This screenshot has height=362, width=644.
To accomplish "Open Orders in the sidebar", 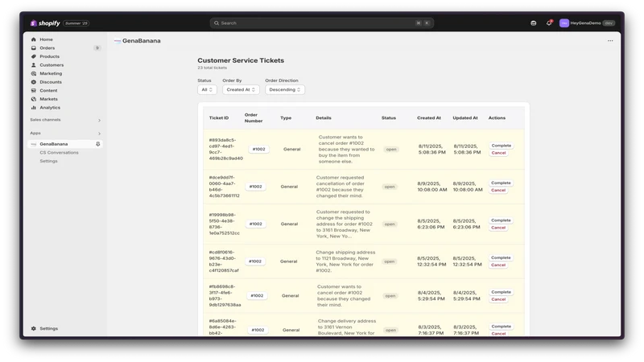I will tap(47, 48).
